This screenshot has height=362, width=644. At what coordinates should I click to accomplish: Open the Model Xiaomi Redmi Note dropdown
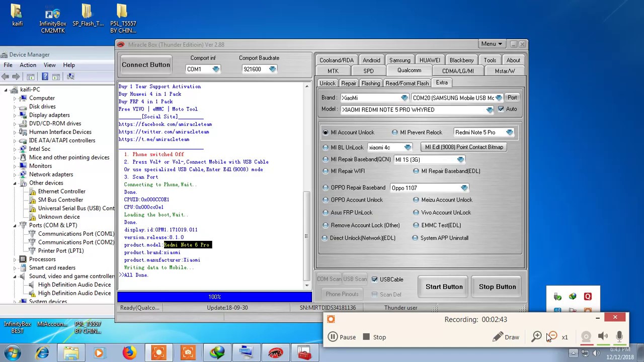point(490,110)
